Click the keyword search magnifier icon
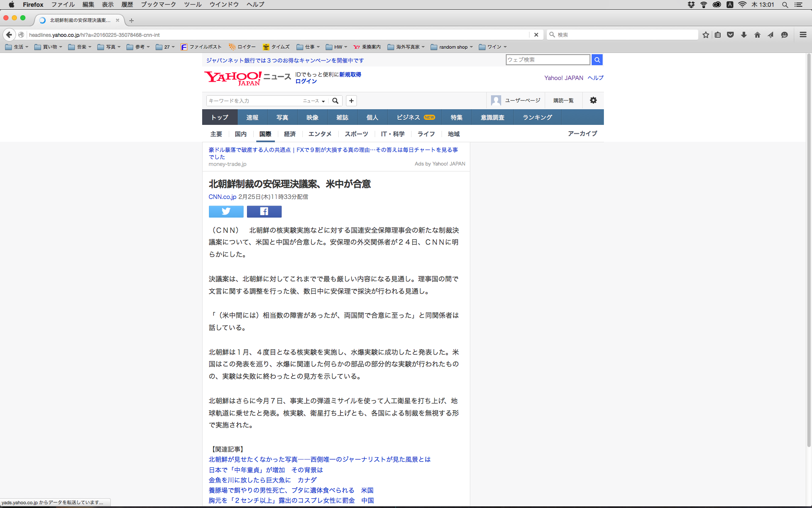The image size is (812, 508). tap(335, 101)
